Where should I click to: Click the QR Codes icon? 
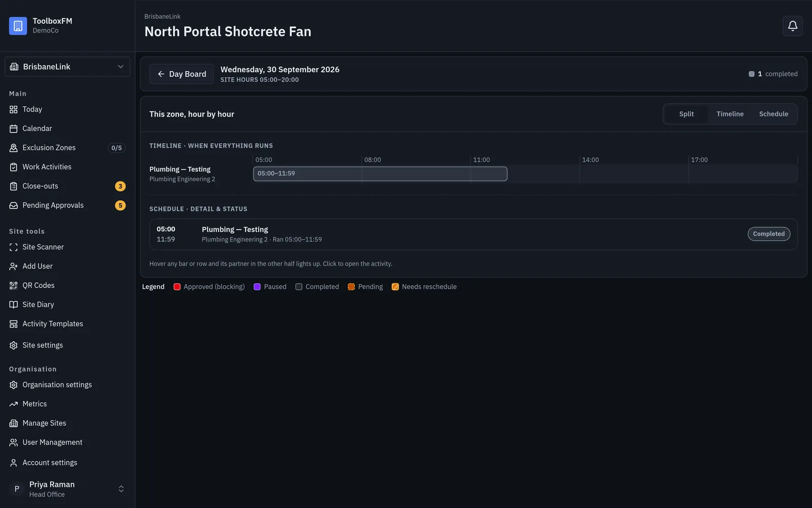(x=14, y=285)
